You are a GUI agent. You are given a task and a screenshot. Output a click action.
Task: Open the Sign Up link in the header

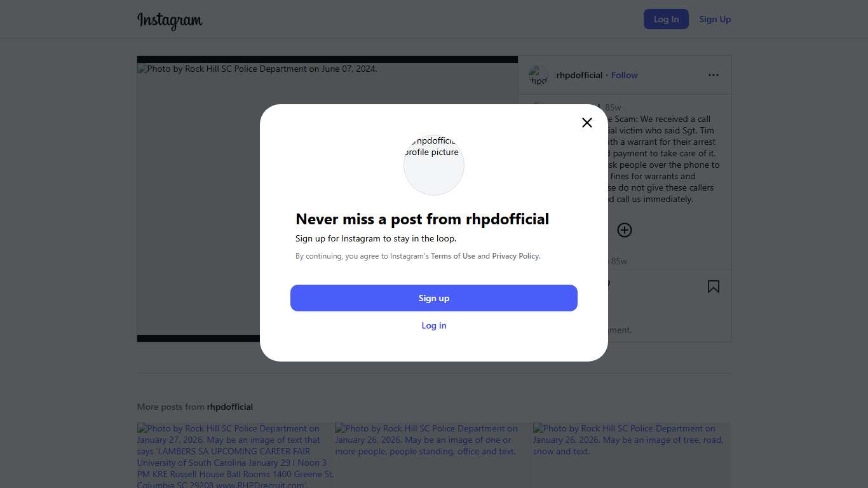(x=715, y=19)
